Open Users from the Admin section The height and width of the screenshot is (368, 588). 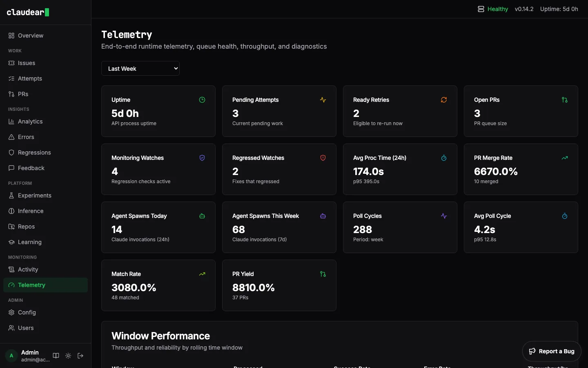click(25, 328)
